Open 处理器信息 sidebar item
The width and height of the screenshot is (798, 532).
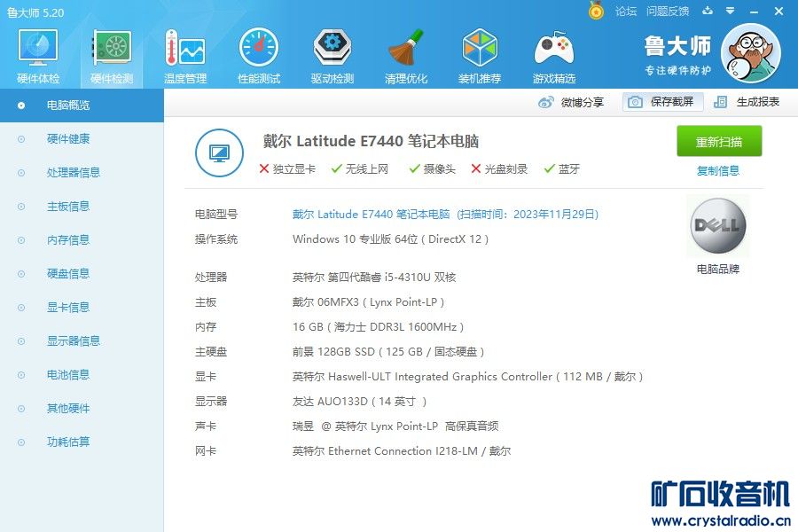pos(82,173)
